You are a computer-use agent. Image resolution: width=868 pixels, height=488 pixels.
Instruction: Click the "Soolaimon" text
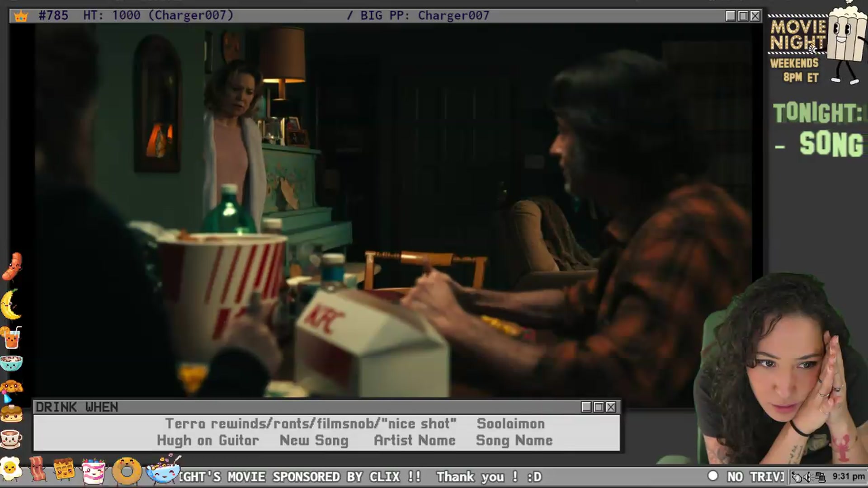pos(511,424)
